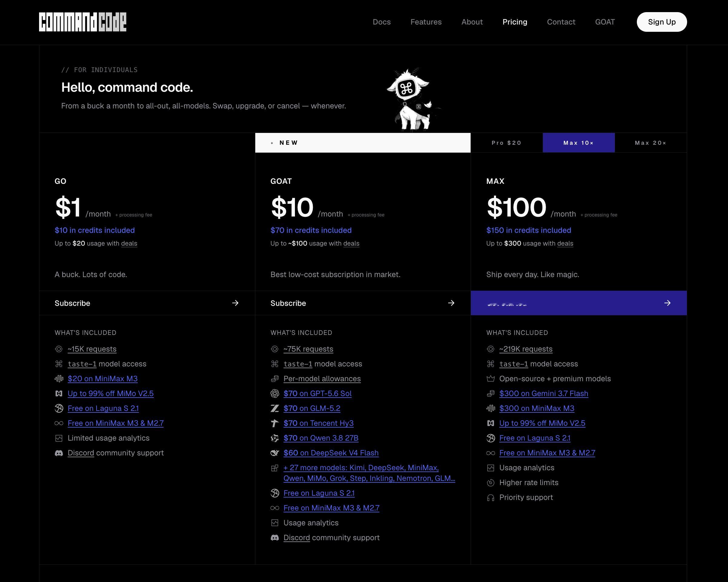Image resolution: width=728 pixels, height=582 pixels.
Task: Open the About nav link
Action: tap(472, 22)
